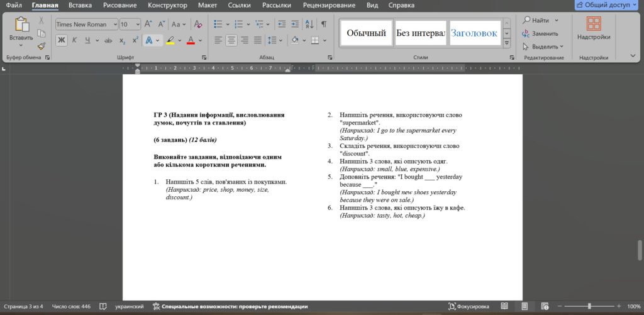Adjust the zoom slider handle

pyautogui.click(x=589, y=306)
